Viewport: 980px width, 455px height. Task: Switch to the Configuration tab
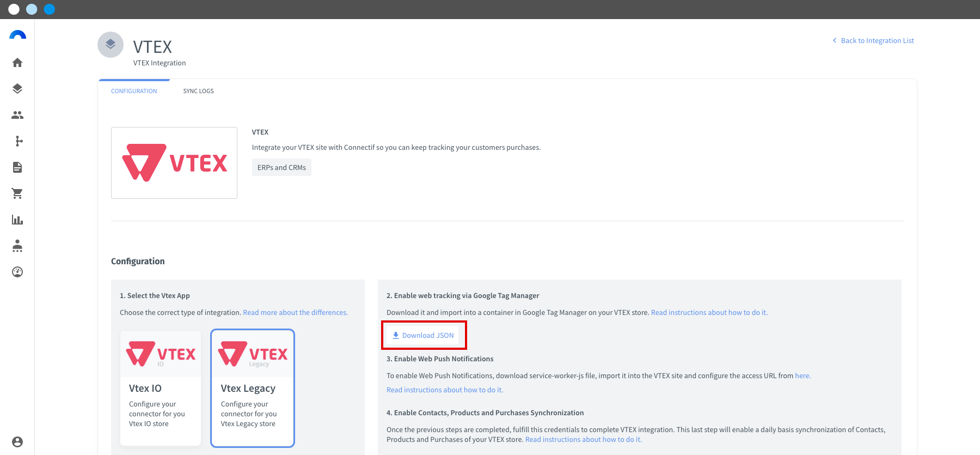tap(134, 91)
